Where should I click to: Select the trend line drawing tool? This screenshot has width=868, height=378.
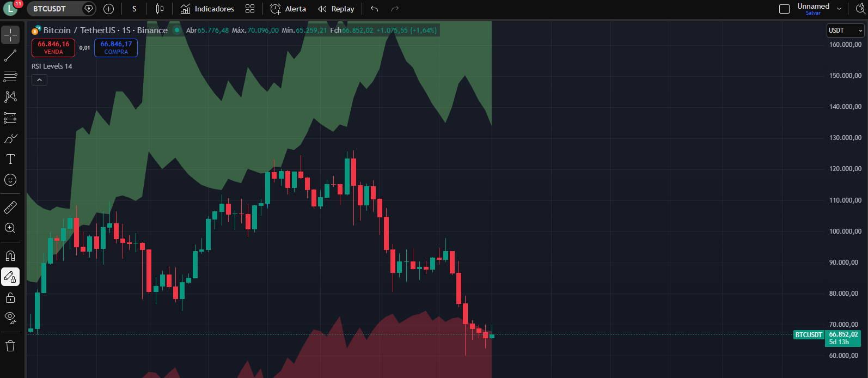10,56
